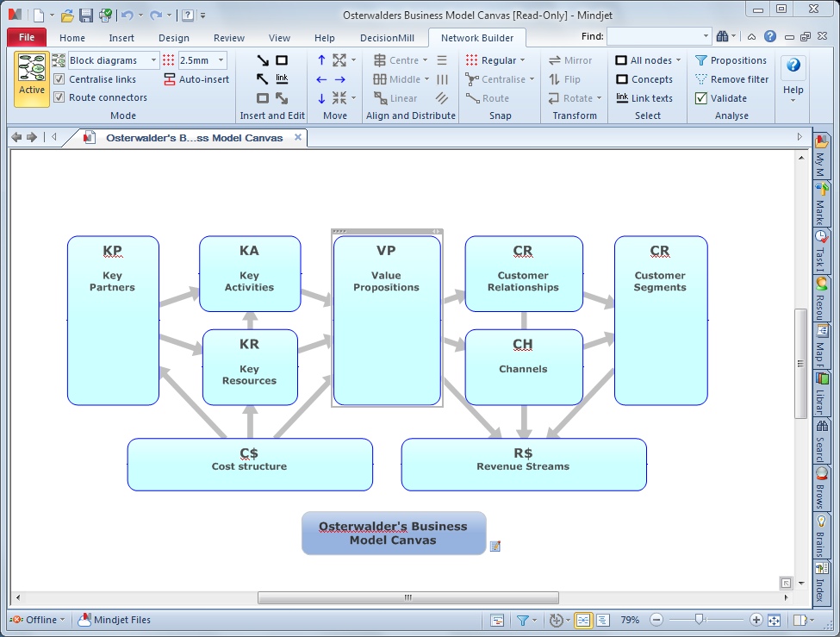Click the note icon beside Business Model Canvas
The width and height of the screenshot is (840, 637).
495,546
